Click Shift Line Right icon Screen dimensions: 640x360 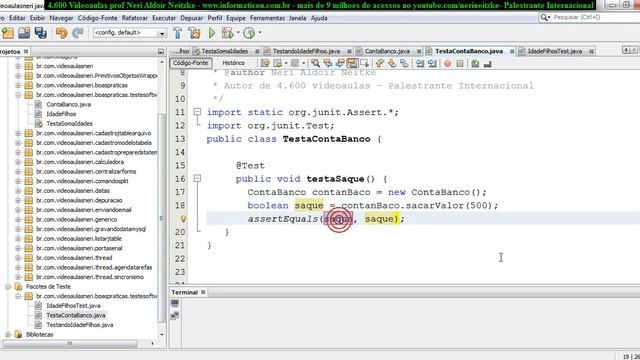coord(432,63)
